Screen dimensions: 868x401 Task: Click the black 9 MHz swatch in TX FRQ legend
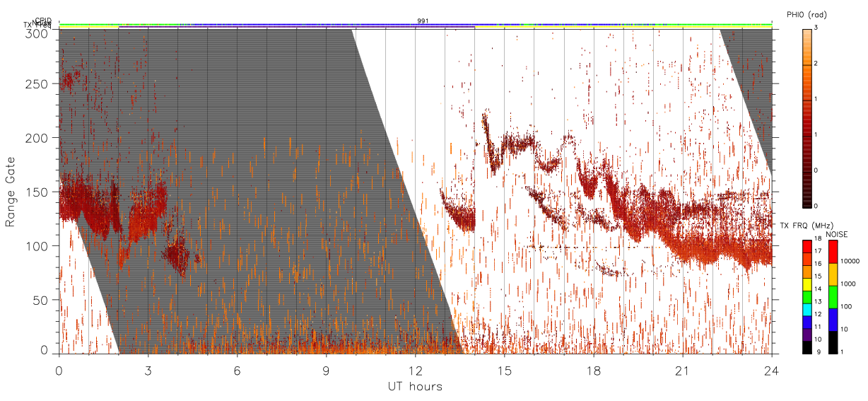pyautogui.click(x=806, y=347)
